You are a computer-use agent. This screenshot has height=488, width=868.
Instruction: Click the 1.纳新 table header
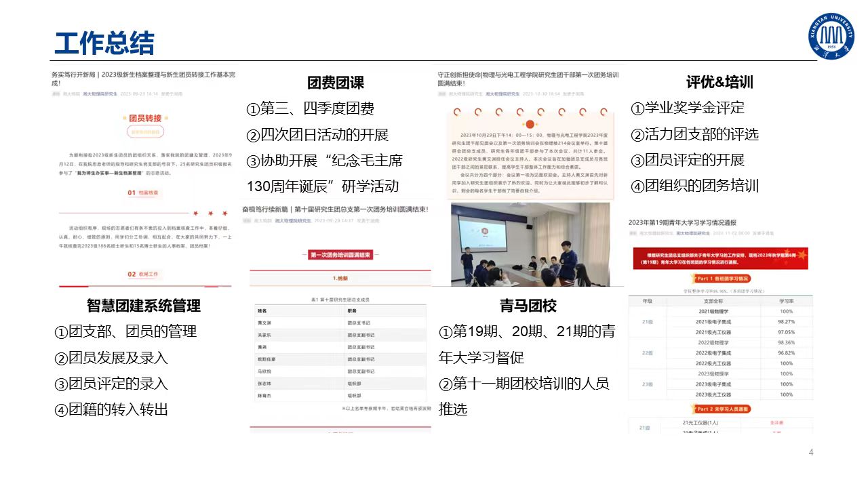[340, 279]
